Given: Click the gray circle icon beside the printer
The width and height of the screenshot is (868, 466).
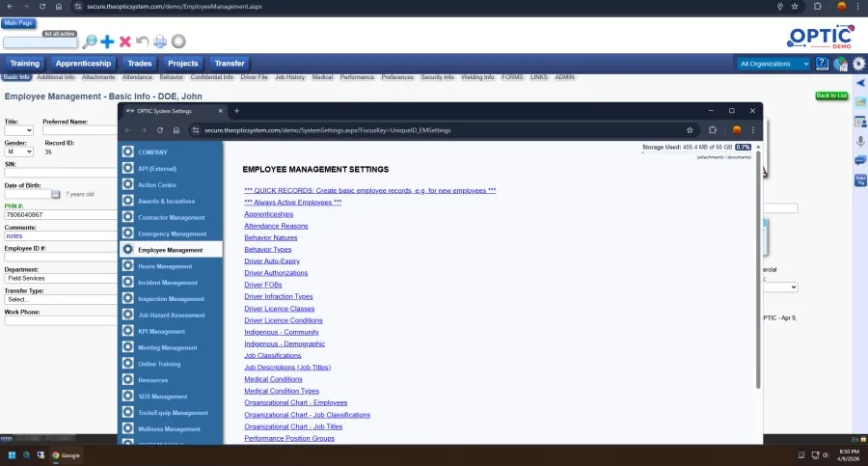Looking at the screenshot, I should (x=178, y=41).
